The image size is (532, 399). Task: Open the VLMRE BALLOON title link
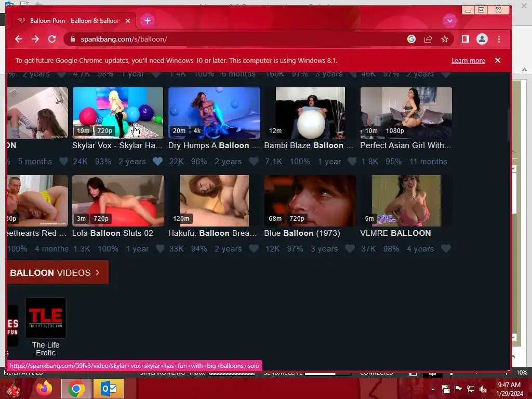pyautogui.click(x=395, y=233)
